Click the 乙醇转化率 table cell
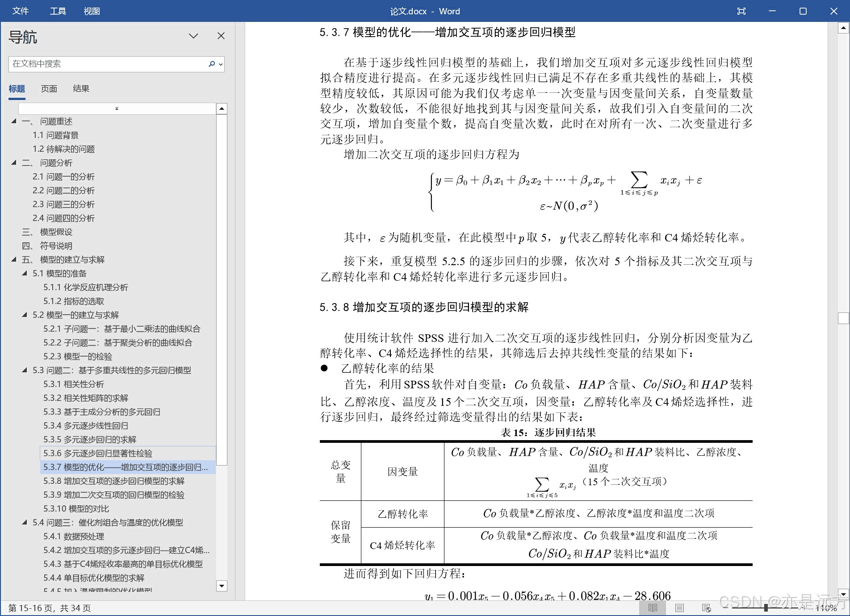The height and width of the screenshot is (616, 850). pyautogui.click(x=402, y=514)
